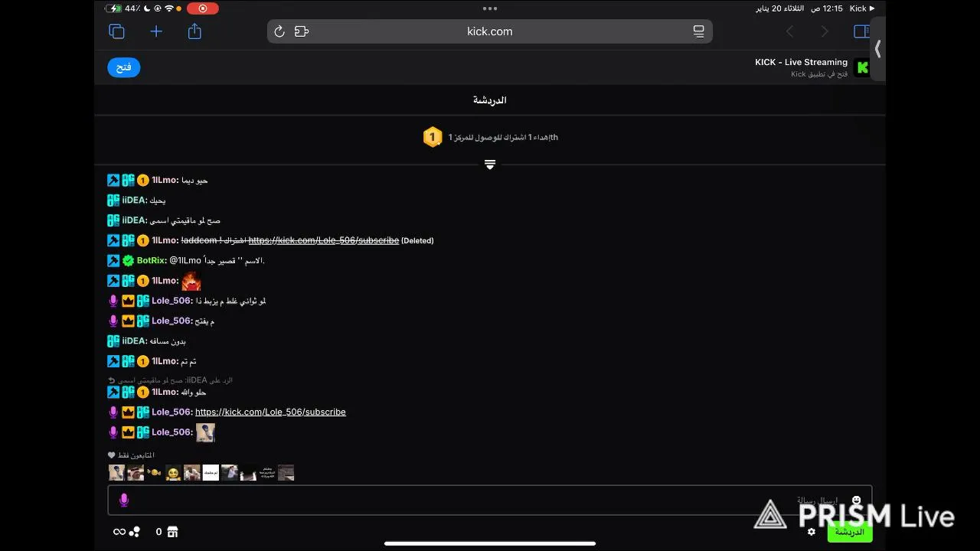Tap the blue فتح open-app button
Screen dimensions: 980x551
pos(124,67)
